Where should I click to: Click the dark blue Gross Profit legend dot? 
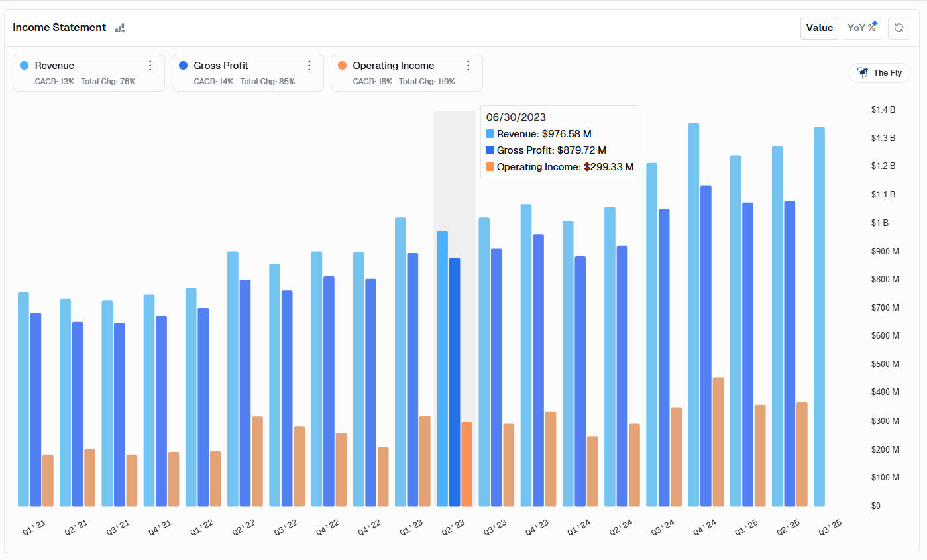coord(184,66)
